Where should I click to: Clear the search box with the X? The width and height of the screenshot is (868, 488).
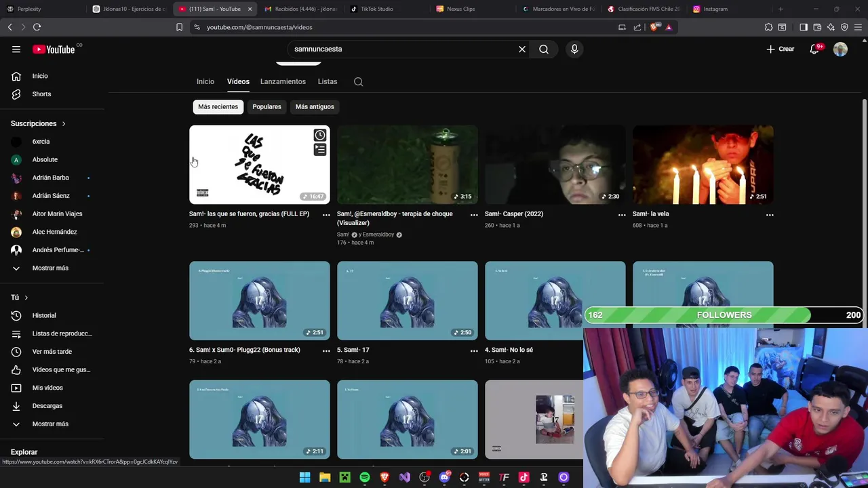(x=522, y=49)
